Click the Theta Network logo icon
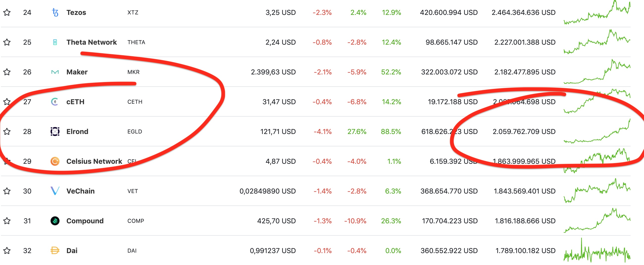This screenshot has width=644, height=265. 55,42
